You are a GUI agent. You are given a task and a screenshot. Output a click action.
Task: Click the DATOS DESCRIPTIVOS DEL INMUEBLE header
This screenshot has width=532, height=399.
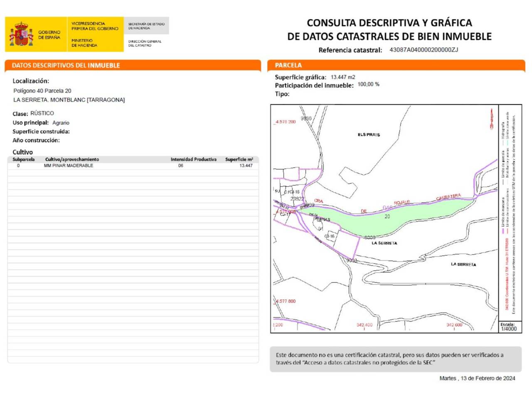(x=66, y=65)
